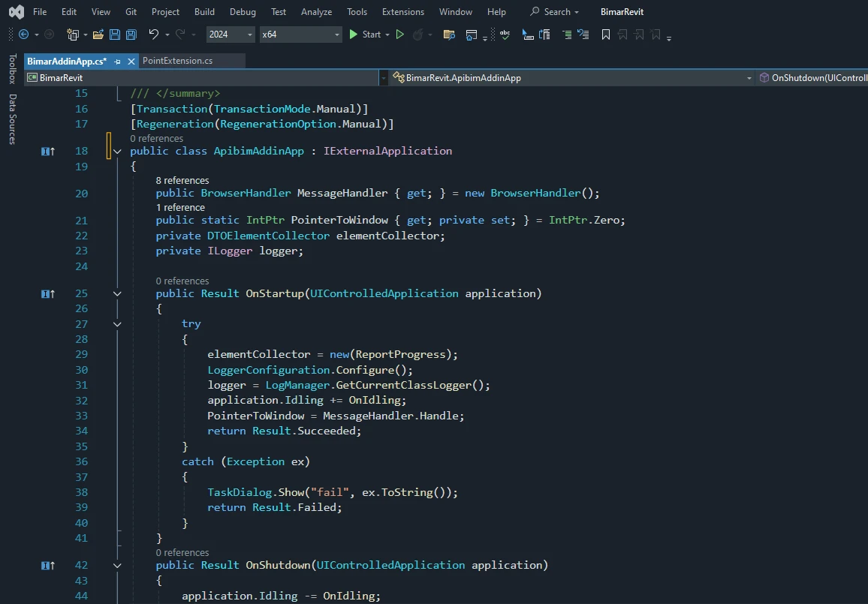The image size is (868, 604).
Task: Click the 8 references CodeLens link
Action: 182,180
